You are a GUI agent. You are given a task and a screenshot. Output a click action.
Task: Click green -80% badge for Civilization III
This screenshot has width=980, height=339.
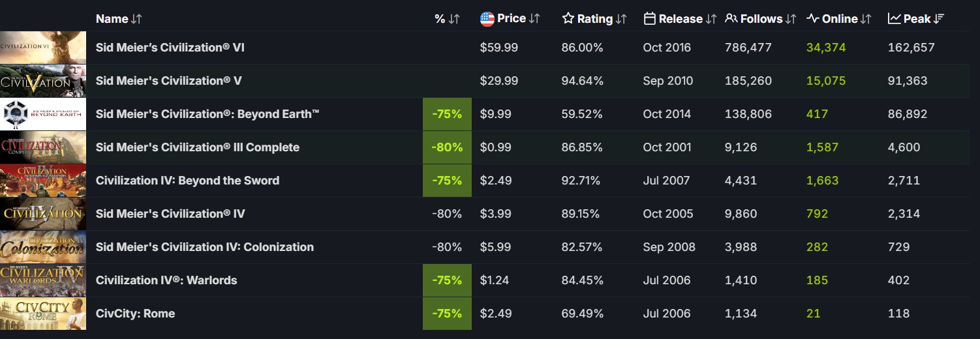coord(447,147)
